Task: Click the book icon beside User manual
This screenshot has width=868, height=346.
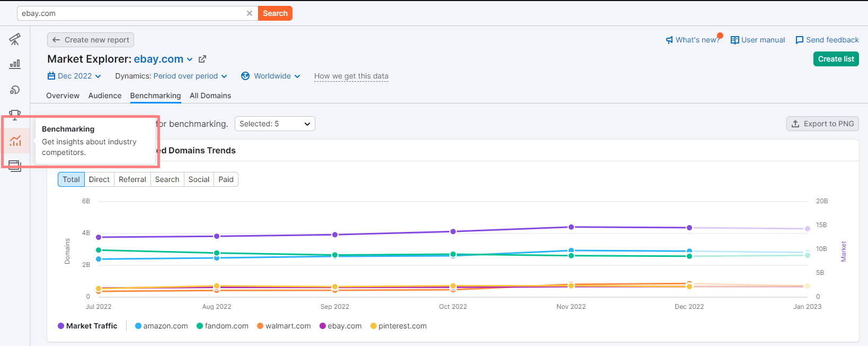Action: 734,40
